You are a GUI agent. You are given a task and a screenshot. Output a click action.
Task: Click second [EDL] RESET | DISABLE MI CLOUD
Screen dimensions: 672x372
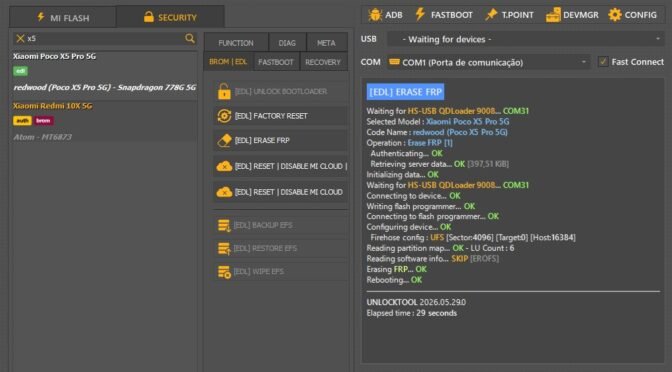click(281, 192)
